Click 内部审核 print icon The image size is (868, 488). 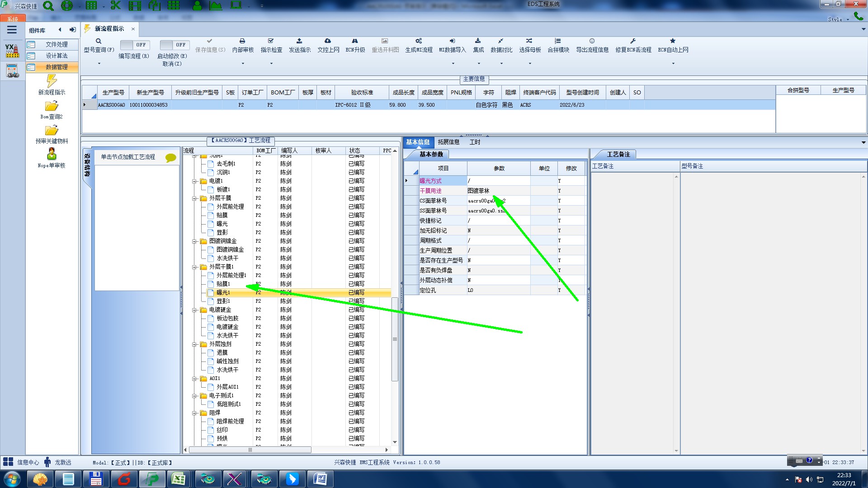click(x=242, y=41)
